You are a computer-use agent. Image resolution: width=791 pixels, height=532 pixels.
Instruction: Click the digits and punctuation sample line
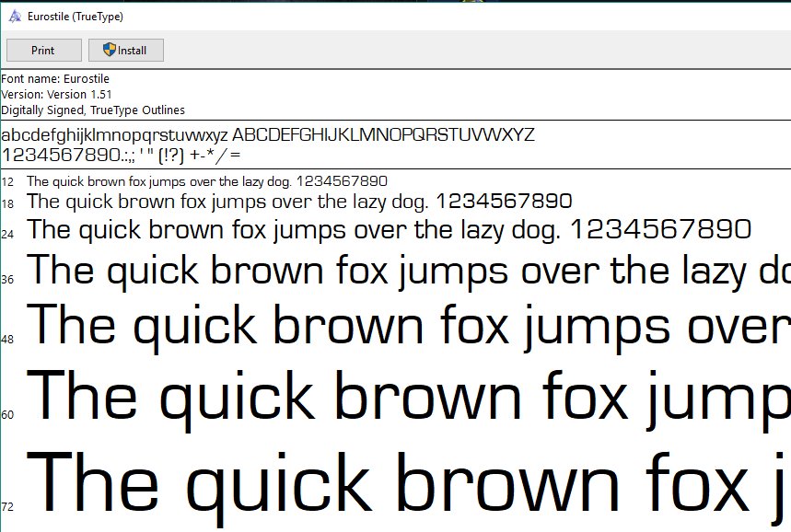[121, 155]
